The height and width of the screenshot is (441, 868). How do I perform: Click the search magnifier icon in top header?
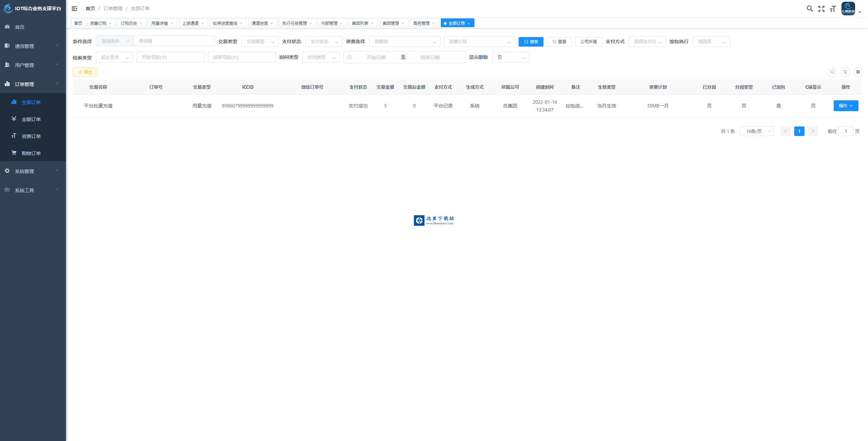coord(810,9)
